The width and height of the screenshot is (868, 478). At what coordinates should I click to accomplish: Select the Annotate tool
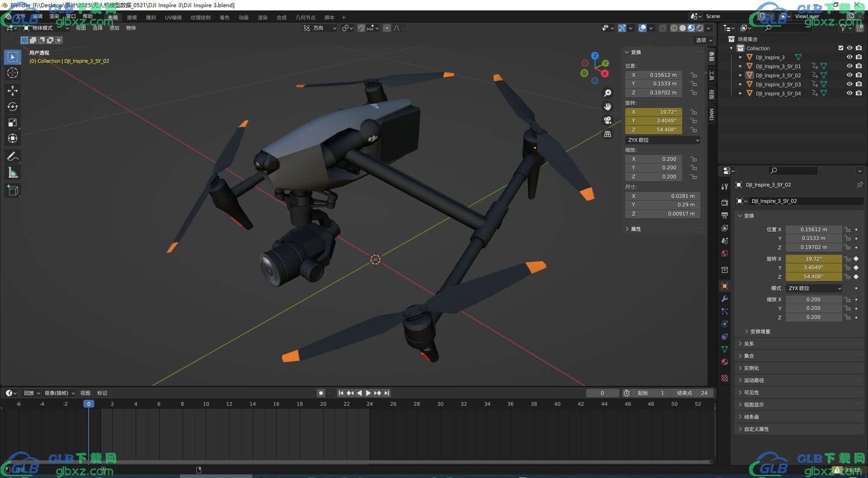tap(13, 157)
